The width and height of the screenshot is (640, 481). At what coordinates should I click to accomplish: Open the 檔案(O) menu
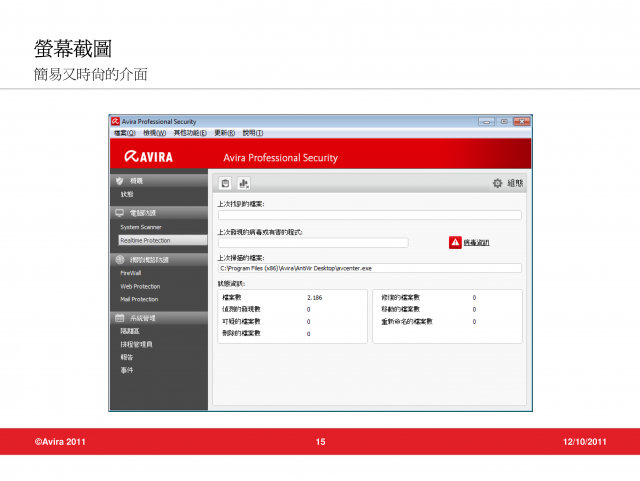(x=124, y=133)
